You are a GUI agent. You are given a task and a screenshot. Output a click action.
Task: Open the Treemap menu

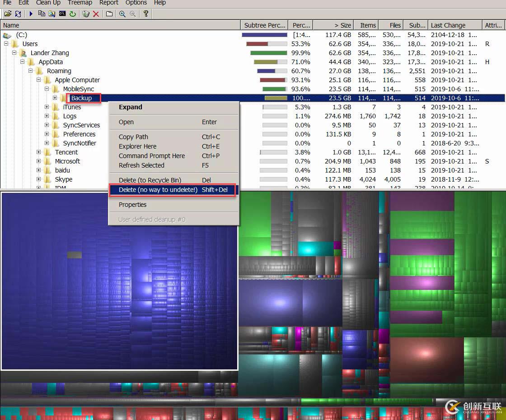point(80,3)
